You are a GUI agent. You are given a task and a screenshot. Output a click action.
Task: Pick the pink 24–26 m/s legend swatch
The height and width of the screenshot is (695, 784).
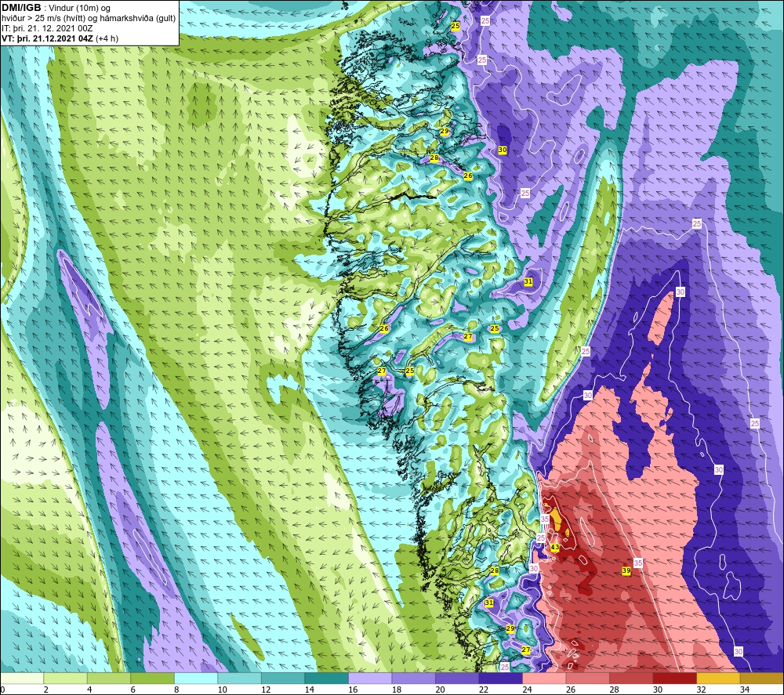(x=544, y=678)
